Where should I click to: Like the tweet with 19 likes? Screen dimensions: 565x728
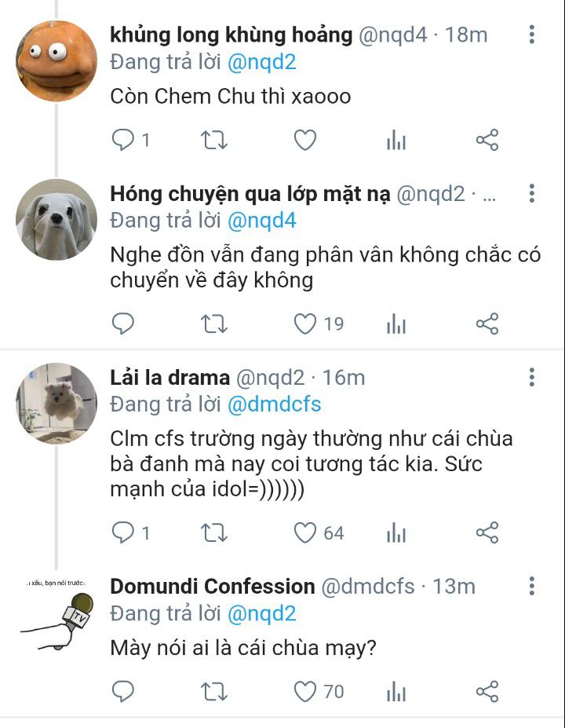pos(304,324)
